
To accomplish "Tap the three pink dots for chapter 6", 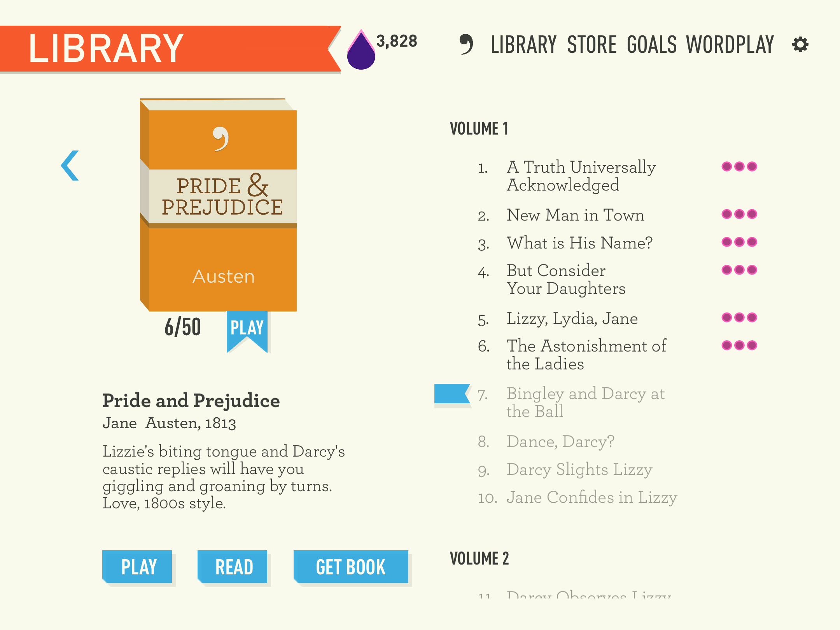I will tap(739, 345).
